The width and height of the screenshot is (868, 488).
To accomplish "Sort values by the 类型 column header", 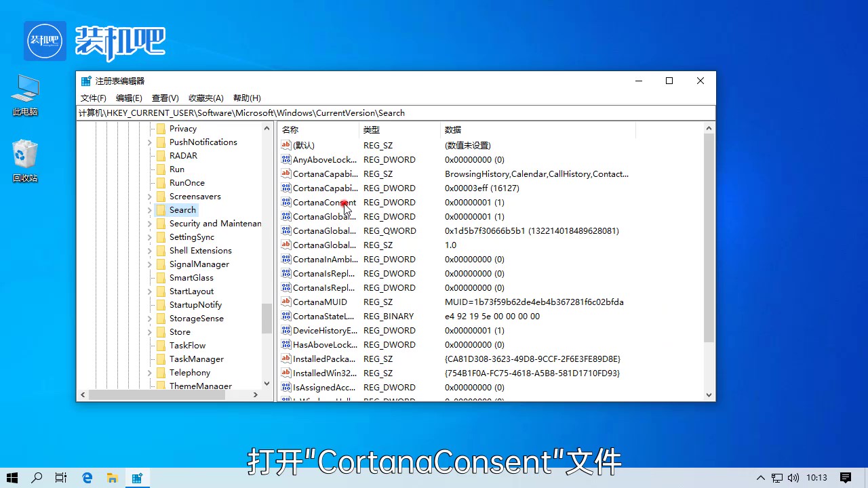I will (x=372, y=129).
